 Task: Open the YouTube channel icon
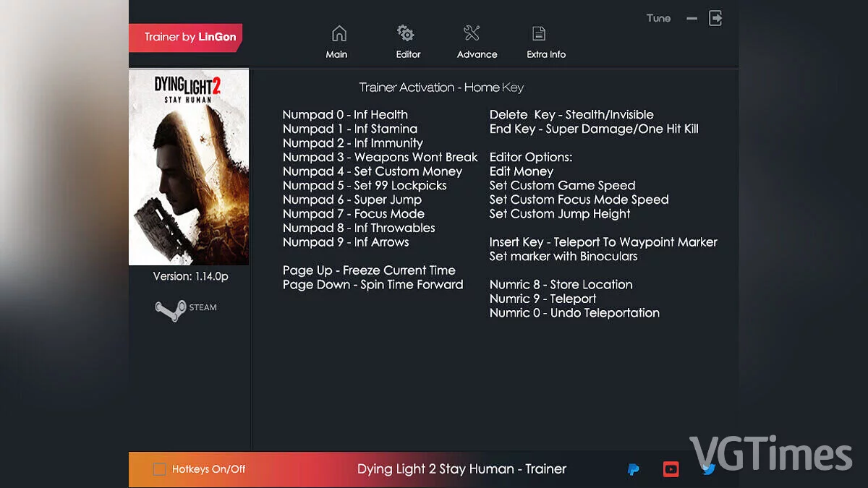[671, 468]
